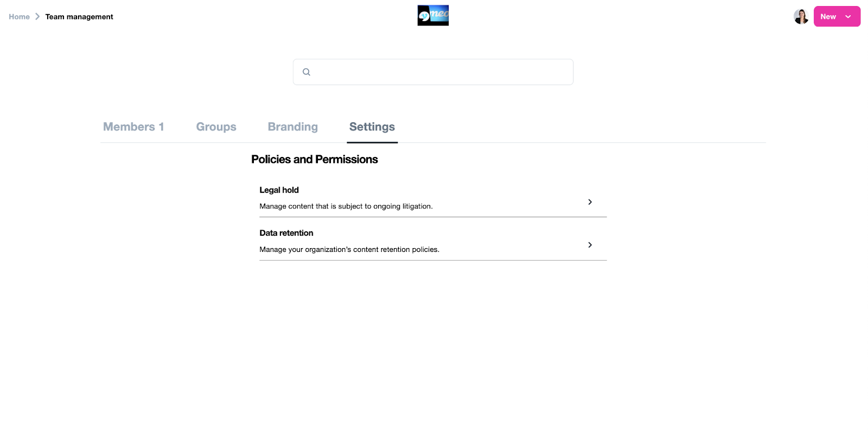868x442 pixels.
Task: Click the magnifier icon in search bar
Action: (x=307, y=72)
